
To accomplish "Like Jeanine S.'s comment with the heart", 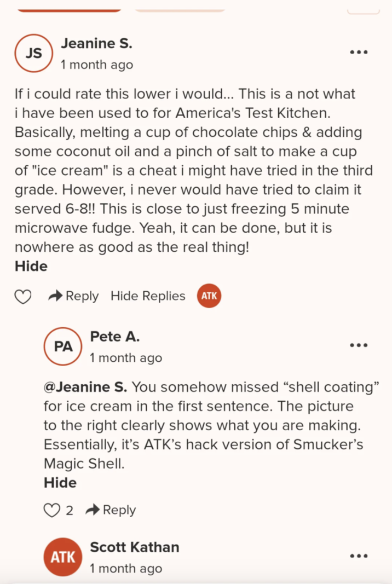I will pos(22,297).
